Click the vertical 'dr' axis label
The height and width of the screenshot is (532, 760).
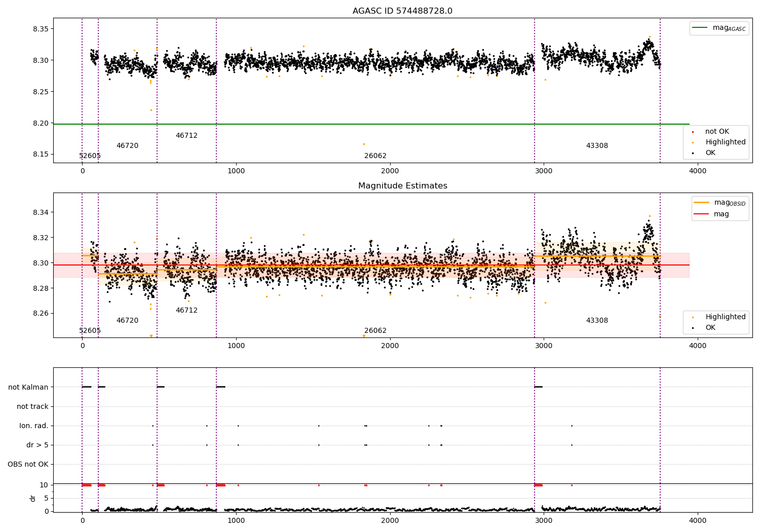pyautogui.click(x=33, y=498)
